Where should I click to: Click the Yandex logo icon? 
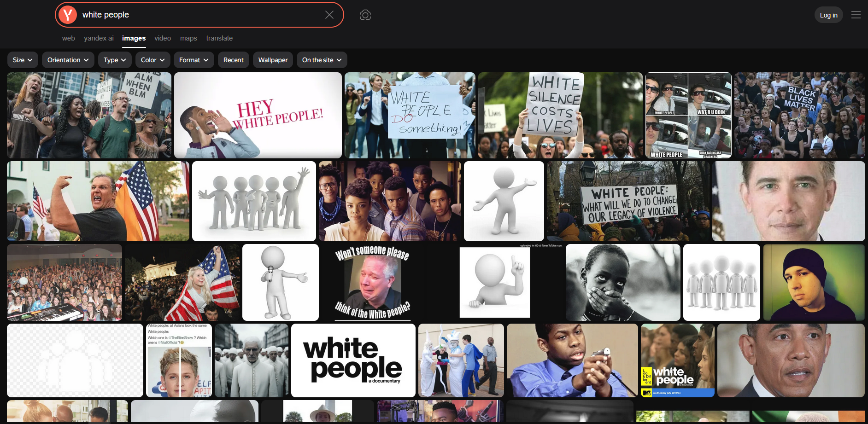[68, 15]
